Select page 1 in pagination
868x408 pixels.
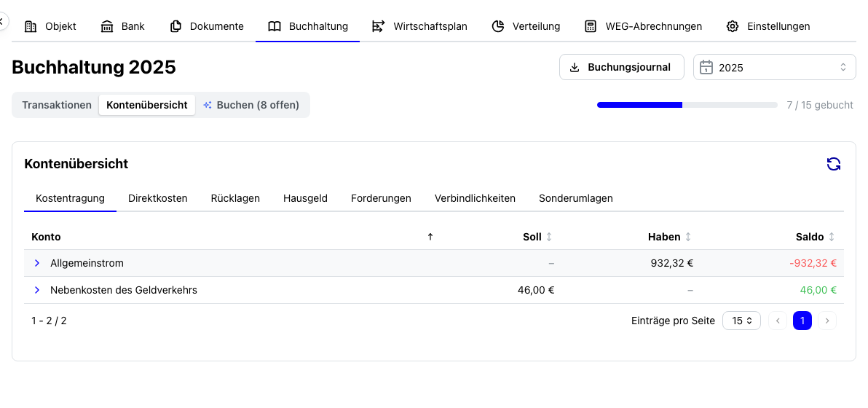(x=802, y=321)
